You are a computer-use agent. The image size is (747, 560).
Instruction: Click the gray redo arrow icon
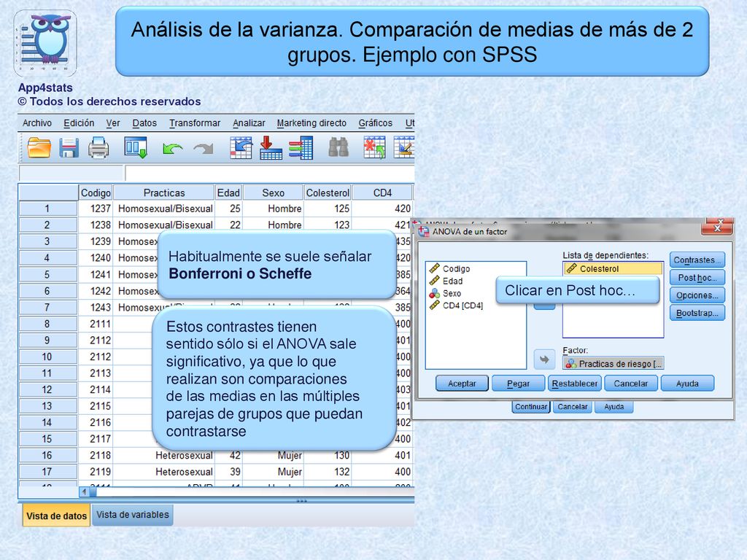tap(204, 149)
